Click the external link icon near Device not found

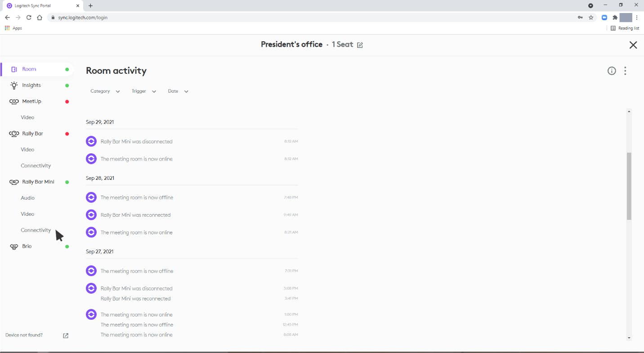click(x=66, y=335)
